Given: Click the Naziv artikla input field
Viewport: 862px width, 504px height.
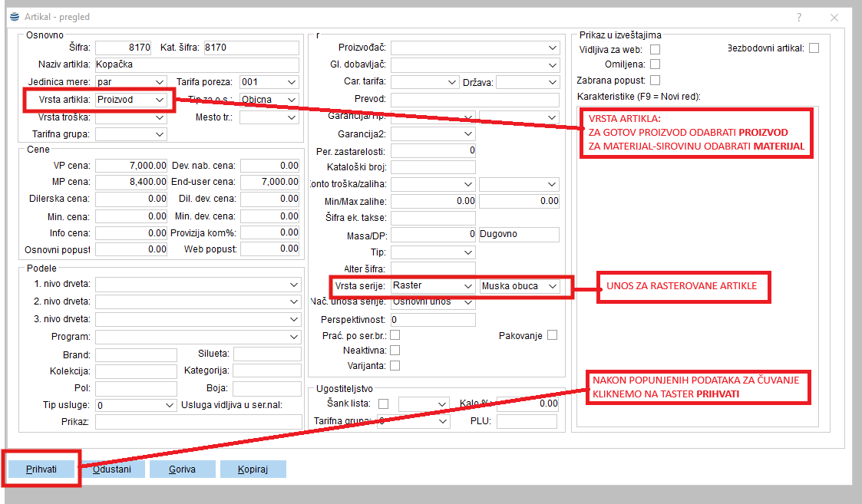Looking at the screenshot, I should [x=196, y=64].
